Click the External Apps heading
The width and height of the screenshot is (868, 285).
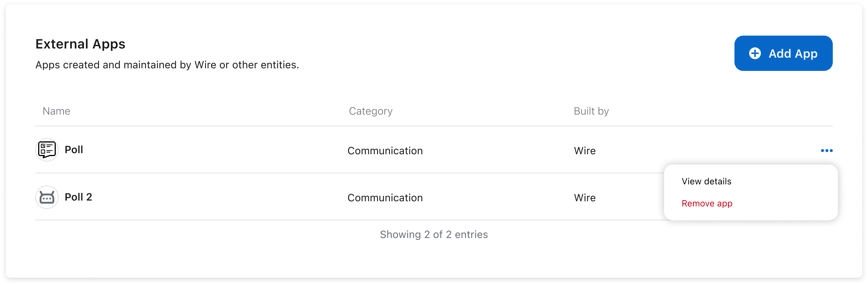coord(80,44)
